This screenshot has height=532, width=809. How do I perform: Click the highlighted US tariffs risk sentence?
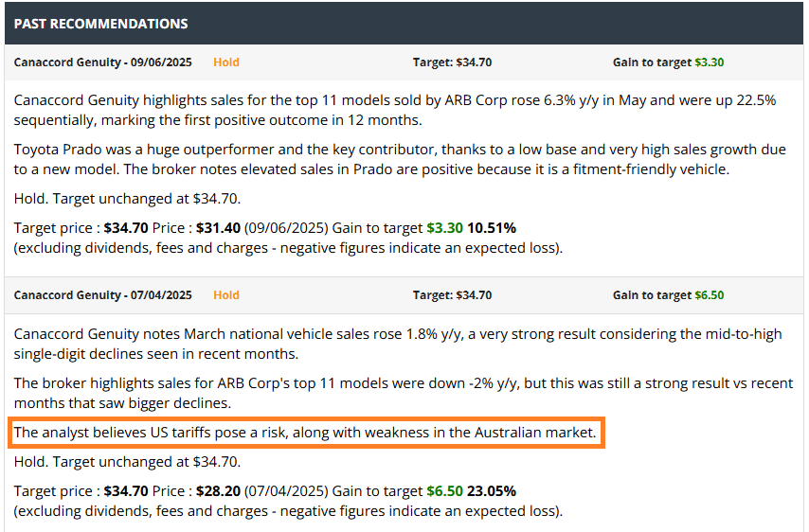(306, 434)
